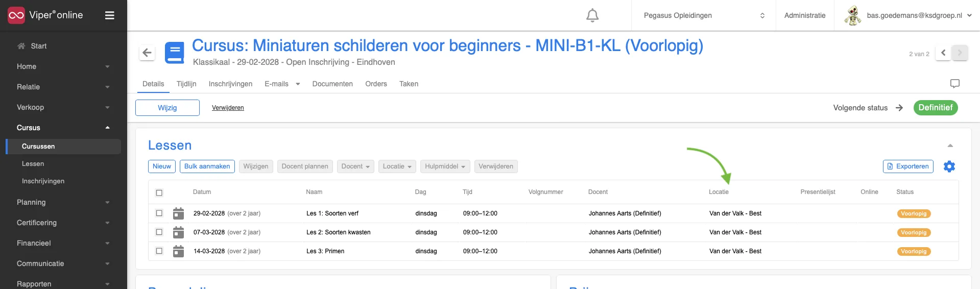This screenshot has width=980, height=289.
Task: Go to next course with right chevron
Action: coord(960,53)
